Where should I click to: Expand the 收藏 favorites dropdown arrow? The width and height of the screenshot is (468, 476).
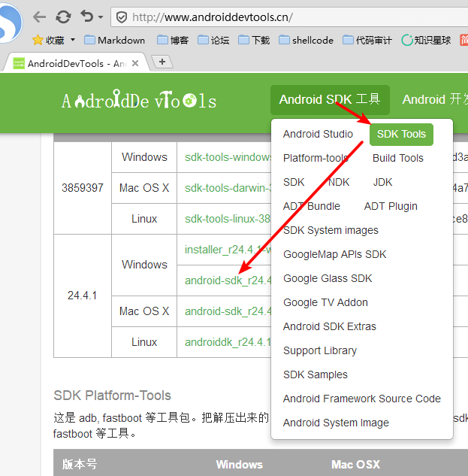click(x=73, y=40)
